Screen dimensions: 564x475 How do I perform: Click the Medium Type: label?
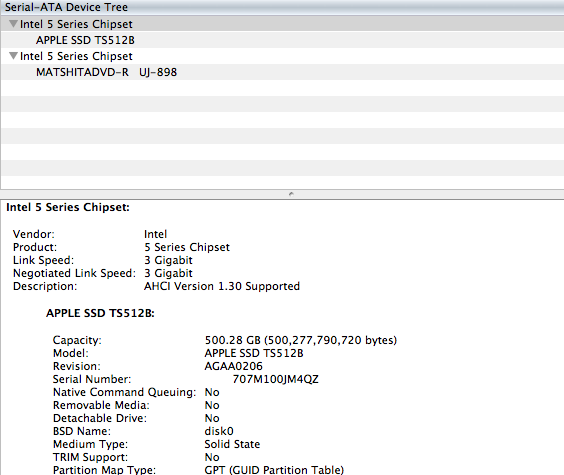90,444
